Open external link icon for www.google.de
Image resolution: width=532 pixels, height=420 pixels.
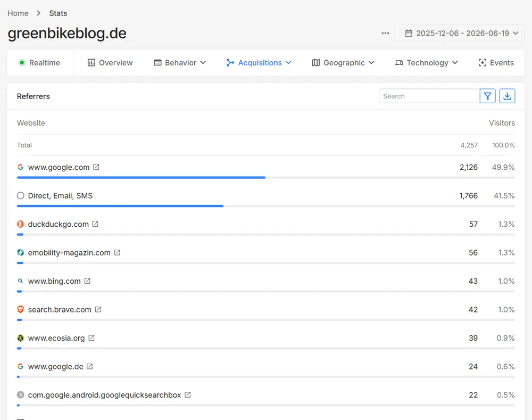tap(89, 367)
